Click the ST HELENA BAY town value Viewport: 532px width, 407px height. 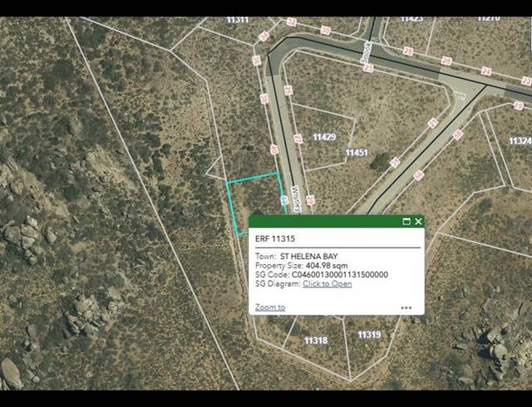pos(309,257)
